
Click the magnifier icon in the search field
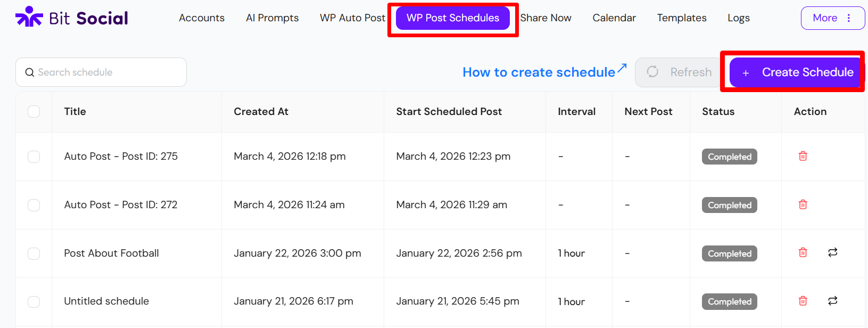click(x=30, y=72)
